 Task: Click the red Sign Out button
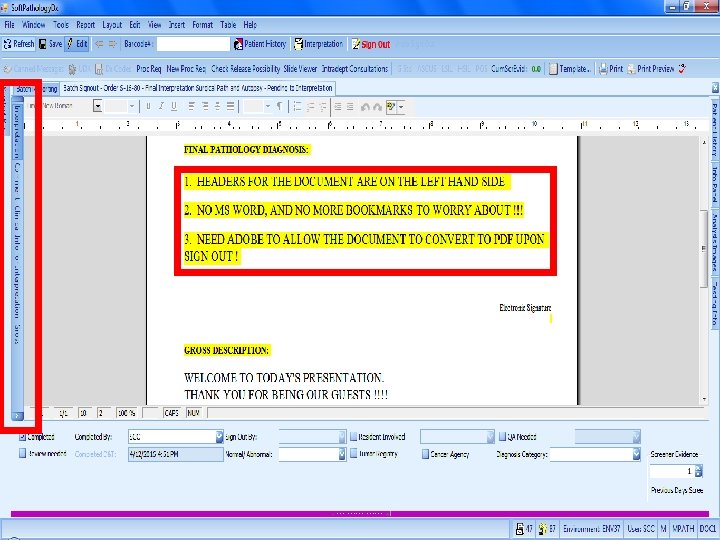371,45
